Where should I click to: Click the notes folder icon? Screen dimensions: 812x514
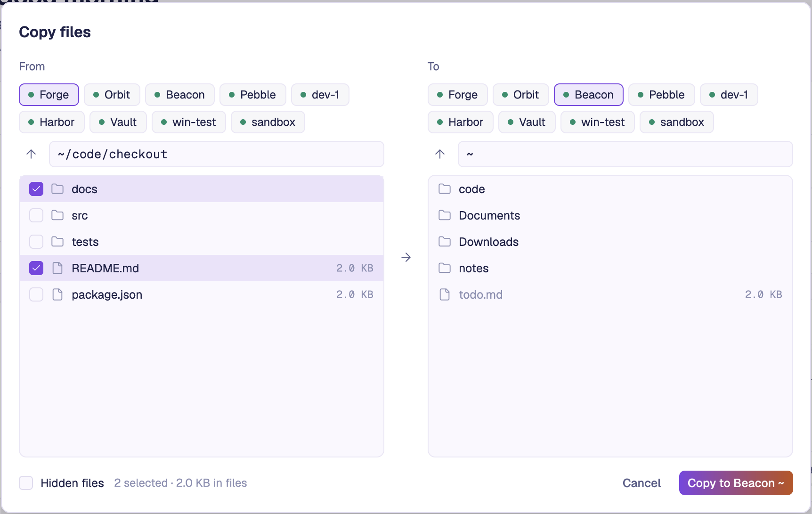pyautogui.click(x=445, y=268)
